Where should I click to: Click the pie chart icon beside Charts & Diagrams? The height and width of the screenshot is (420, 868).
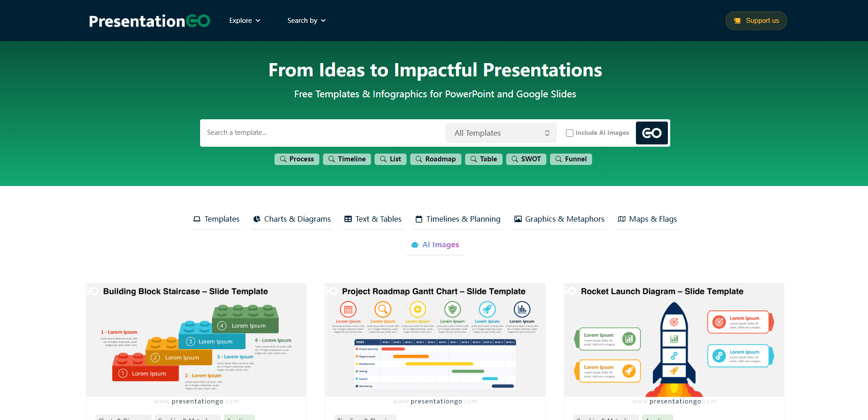pyautogui.click(x=257, y=219)
